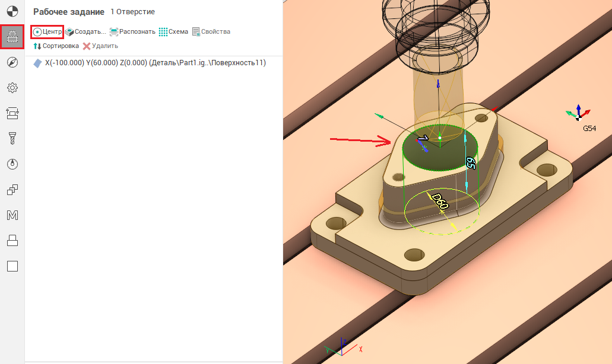This screenshot has width=612, height=364.
Task: Open the gauge dial sidebar icon
Action: (x=12, y=164)
